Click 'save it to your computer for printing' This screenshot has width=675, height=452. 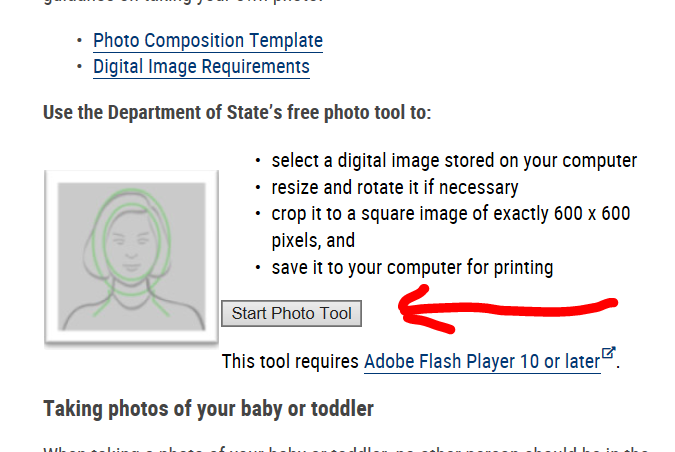(412, 267)
